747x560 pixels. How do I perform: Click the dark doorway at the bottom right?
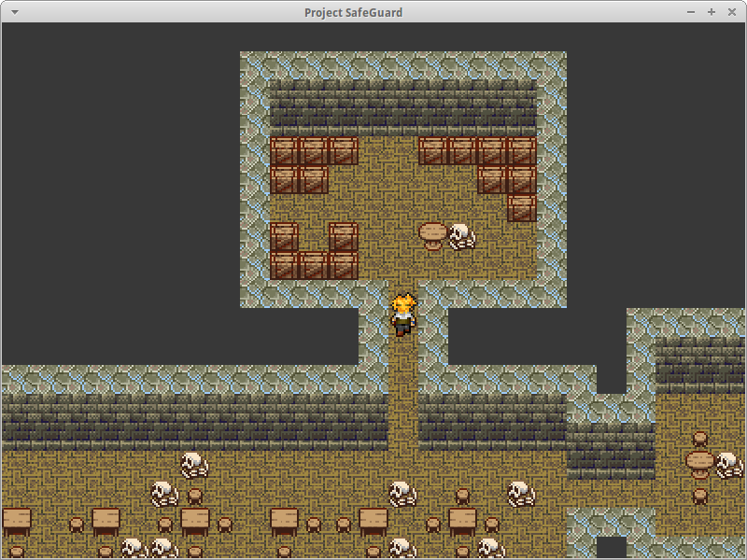(612, 547)
